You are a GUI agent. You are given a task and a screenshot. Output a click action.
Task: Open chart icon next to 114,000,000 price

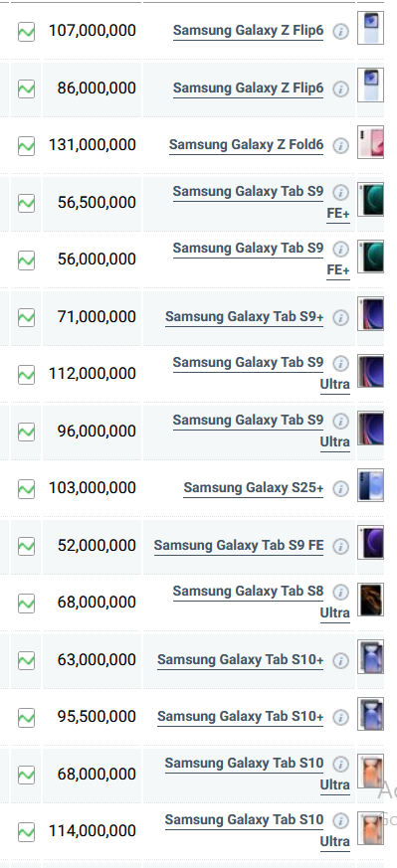(x=26, y=832)
